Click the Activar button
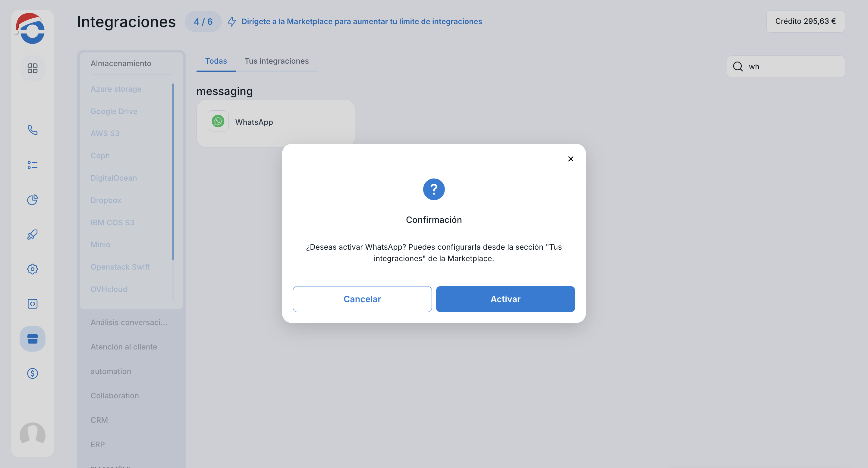The width and height of the screenshot is (868, 468). click(x=505, y=299)
